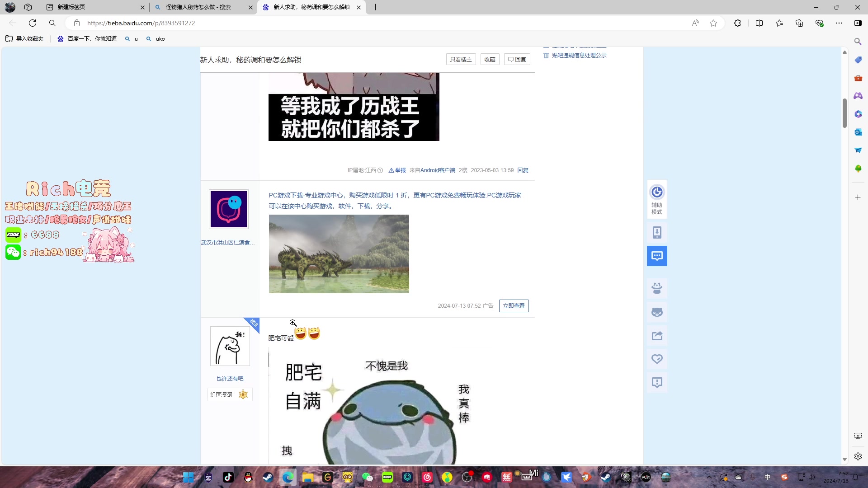Click the share icon in the Tieba sidebar

657,335
